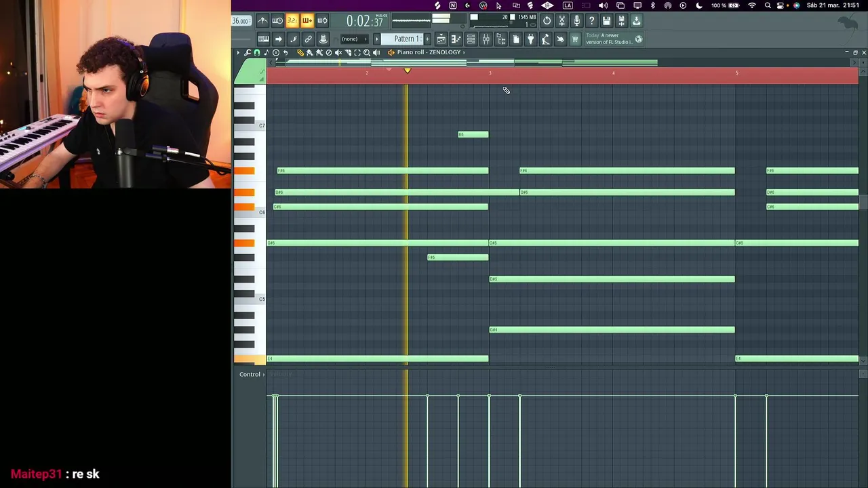Click the 0:02:37 time display
The image size is (868, 488).
(x=365, y=21)
